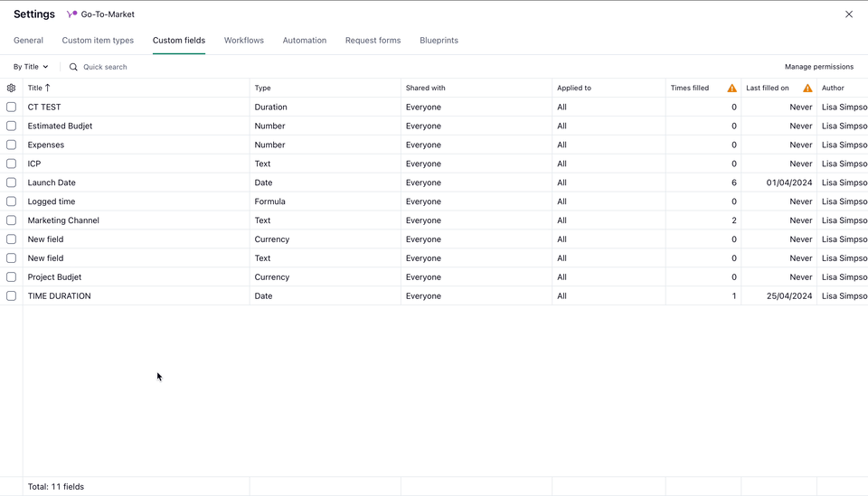Switch to the Workflows tab
868x496 pixels.
tap(243, 41)
